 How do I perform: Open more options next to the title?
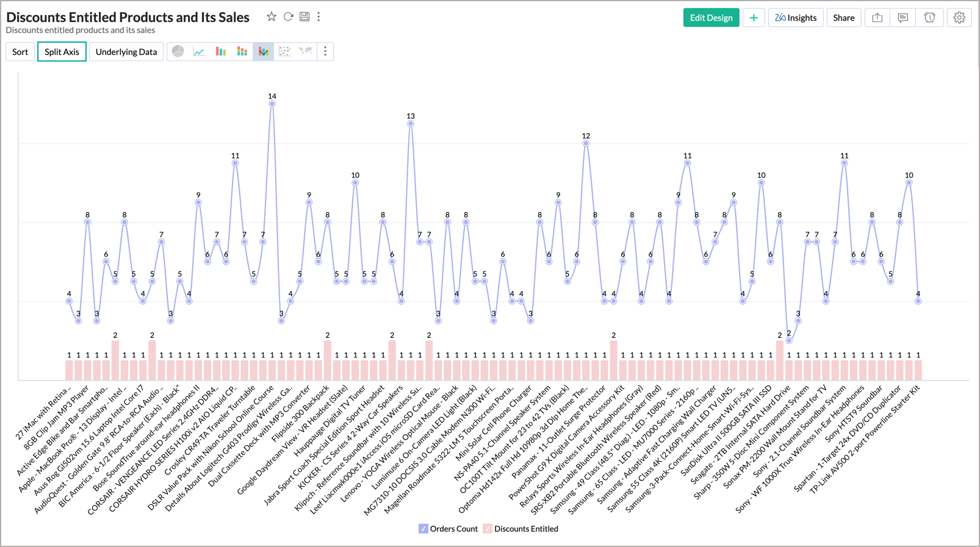(319, 17)
